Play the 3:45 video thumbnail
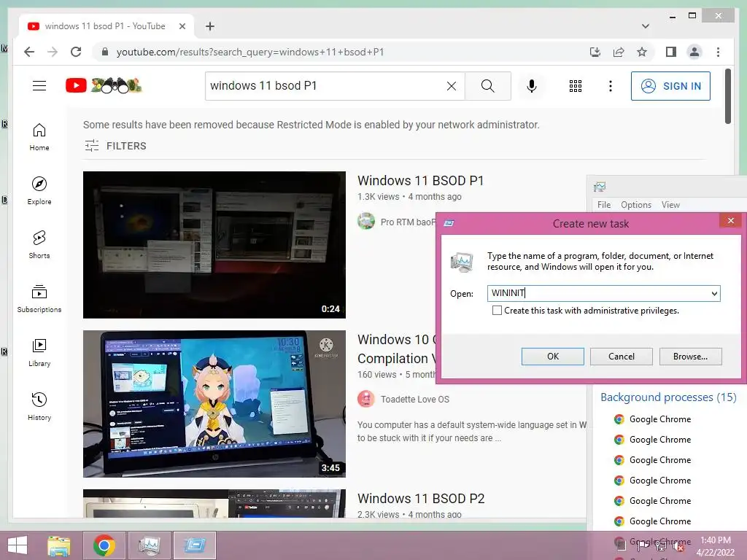747x560 pixels. click(214, 404)
